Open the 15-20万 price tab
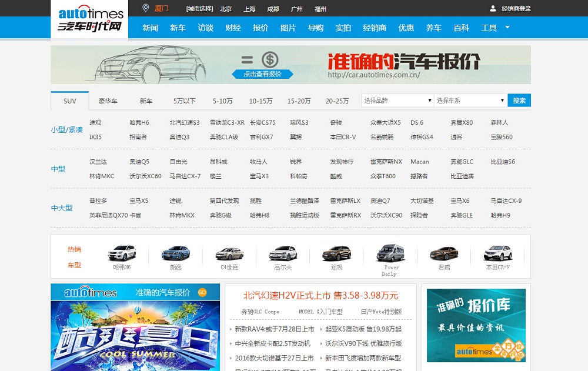Viewport: 588px width, 371px height. click(299, 101)
